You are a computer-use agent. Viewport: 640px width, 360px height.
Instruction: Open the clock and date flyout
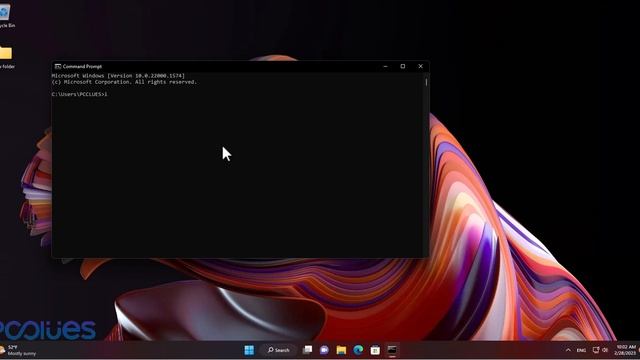pos(625,350)
